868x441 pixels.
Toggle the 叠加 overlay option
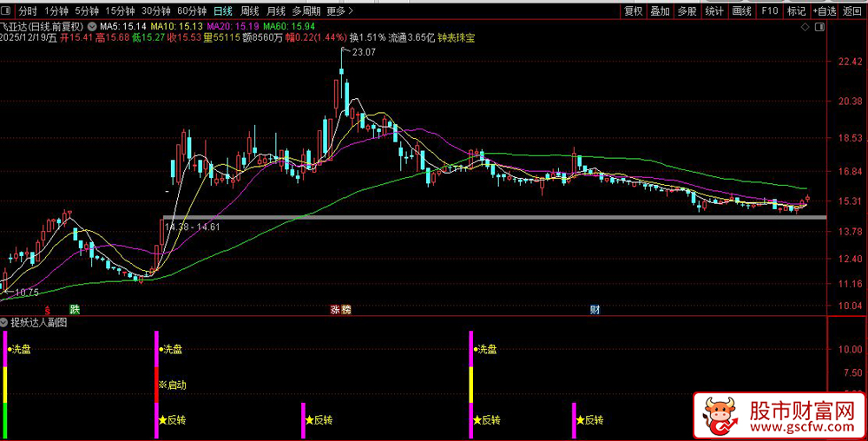tap(660, 11)
